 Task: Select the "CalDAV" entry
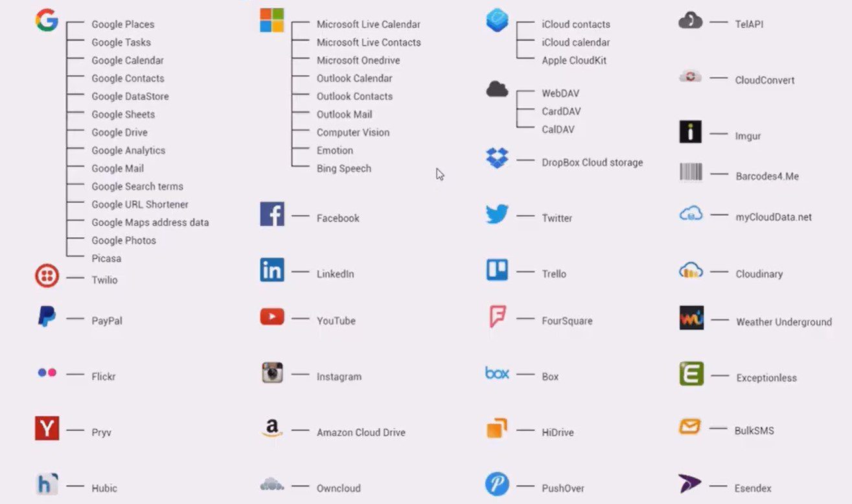tap(558, 130)
